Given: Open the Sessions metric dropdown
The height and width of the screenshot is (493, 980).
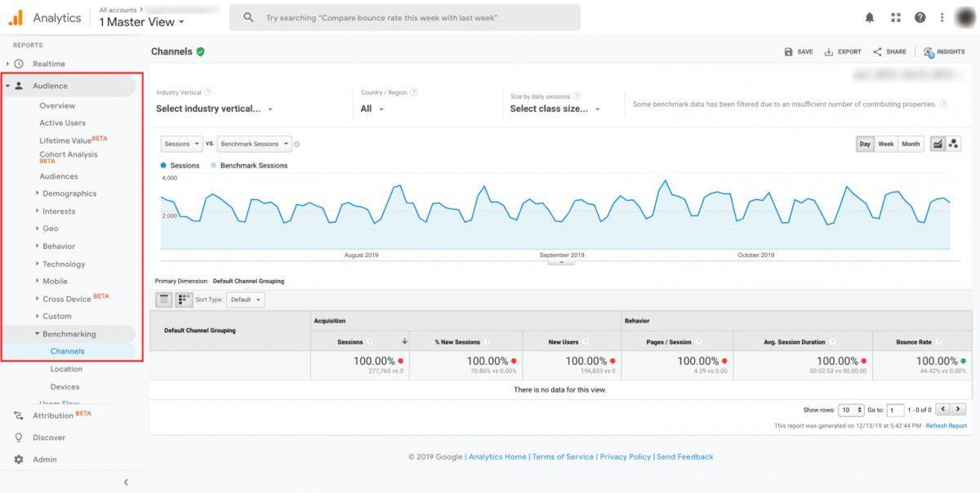Looking at the screenshot, I should pos(181,144).
